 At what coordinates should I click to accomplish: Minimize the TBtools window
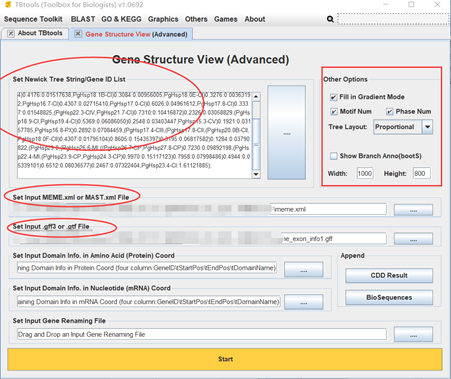pyautogui.click(x=386, y=5)
